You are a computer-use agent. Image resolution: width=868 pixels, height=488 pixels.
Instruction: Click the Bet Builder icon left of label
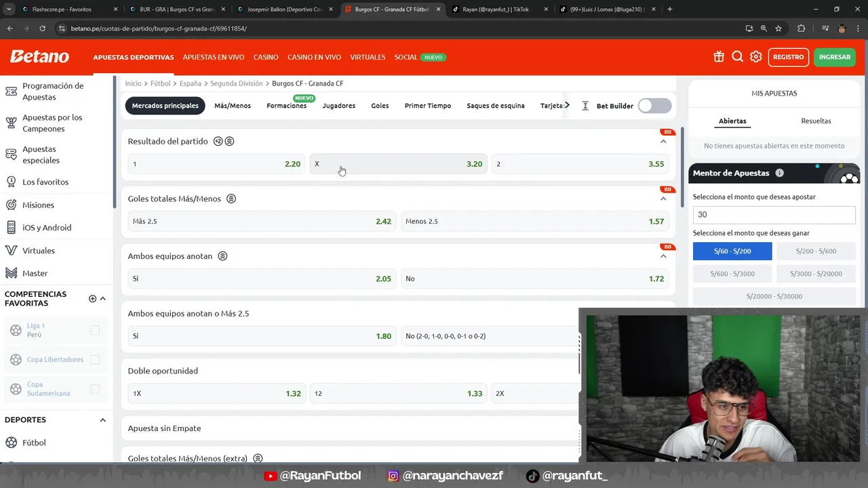tap(585, 106)
